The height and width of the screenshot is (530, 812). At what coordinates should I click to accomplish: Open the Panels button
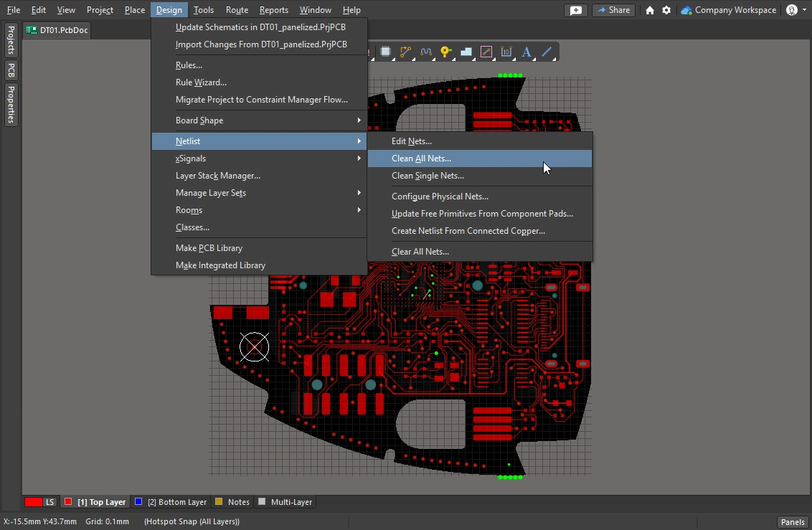click(792, 521)
